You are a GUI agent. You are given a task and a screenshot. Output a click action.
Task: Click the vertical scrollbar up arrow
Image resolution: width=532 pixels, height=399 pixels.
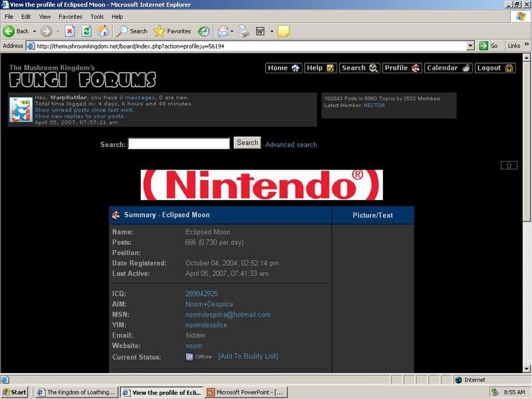(x=526, y=58)
